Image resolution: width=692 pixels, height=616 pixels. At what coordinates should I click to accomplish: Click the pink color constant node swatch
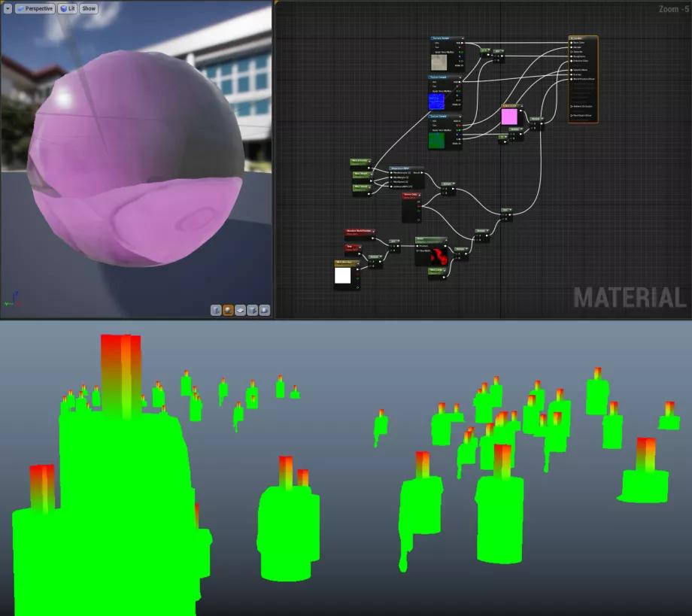[510, 117]
